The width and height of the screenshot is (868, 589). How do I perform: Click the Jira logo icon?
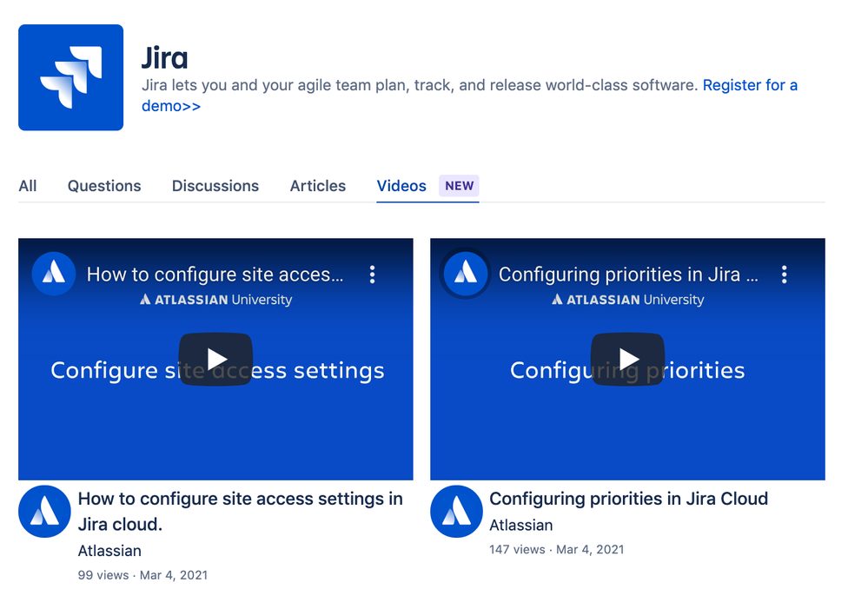tap(71, 77)
